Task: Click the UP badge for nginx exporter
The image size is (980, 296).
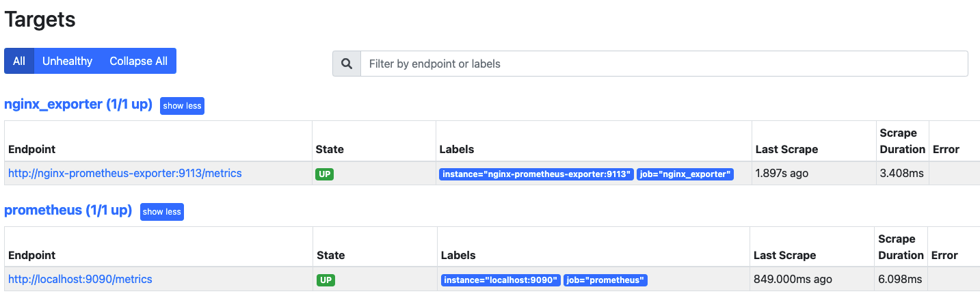Action: 325,174
